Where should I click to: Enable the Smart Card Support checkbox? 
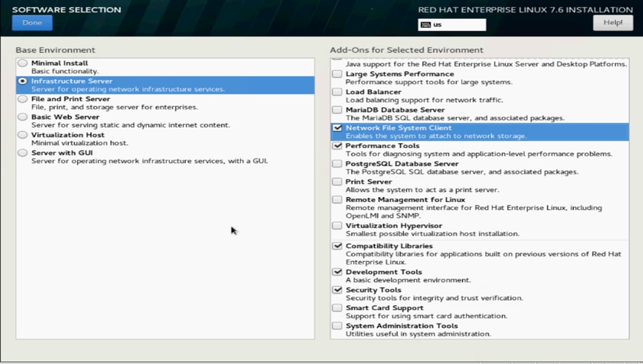click(337, 308)
